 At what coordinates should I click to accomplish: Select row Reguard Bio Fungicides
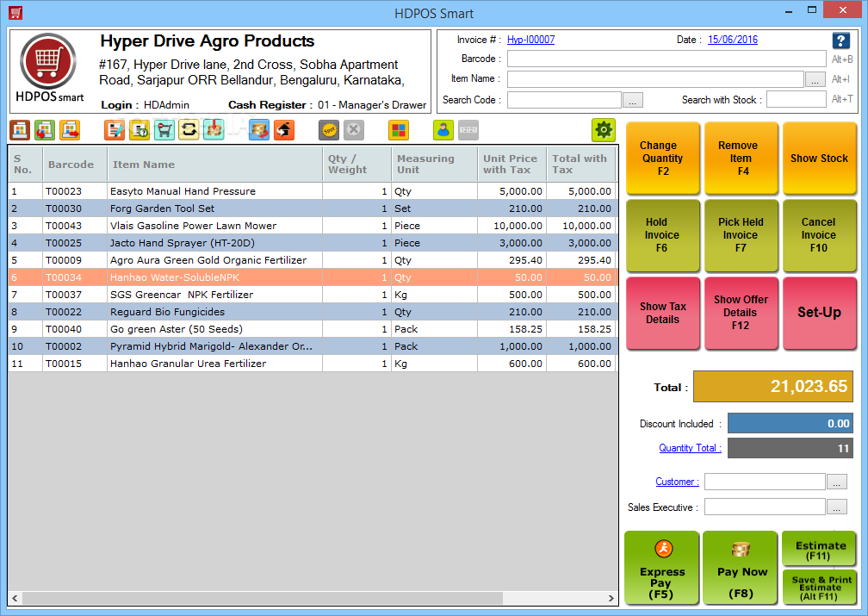pos(313,311)
